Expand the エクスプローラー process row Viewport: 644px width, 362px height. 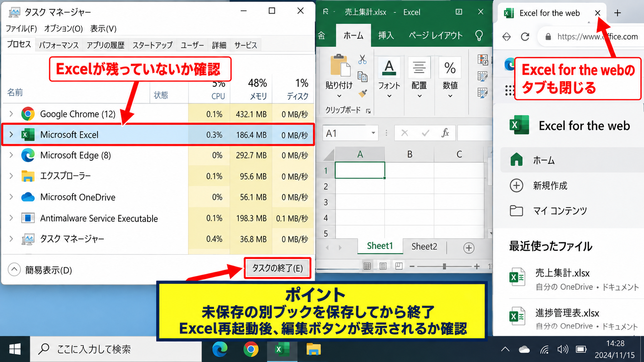11,176
